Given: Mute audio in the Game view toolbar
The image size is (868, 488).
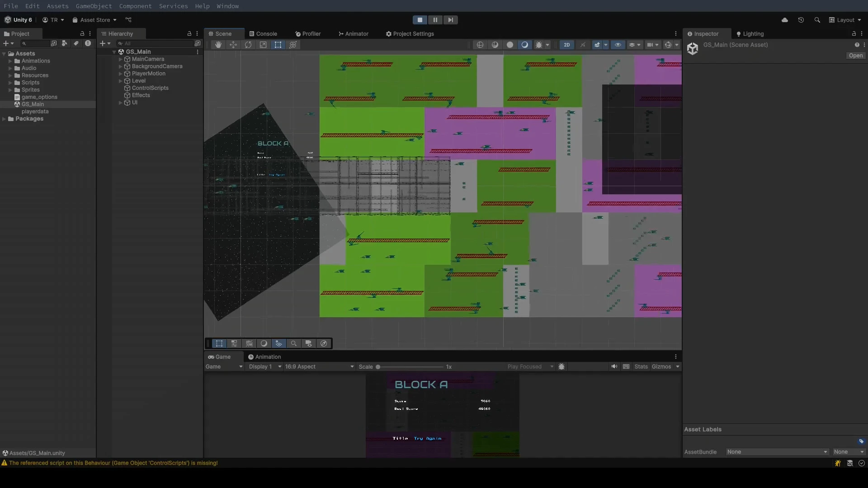Looking at the screenshot, I should click(615, 366).
